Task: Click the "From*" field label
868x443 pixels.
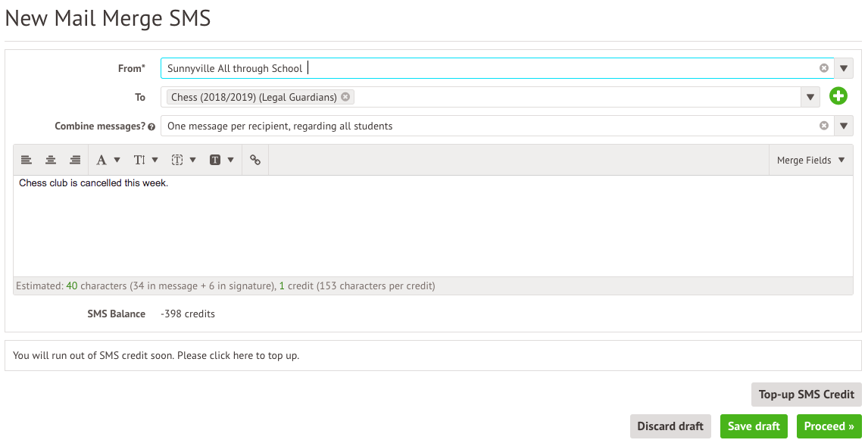Action: pyautogui.click(x=132, y=68)
